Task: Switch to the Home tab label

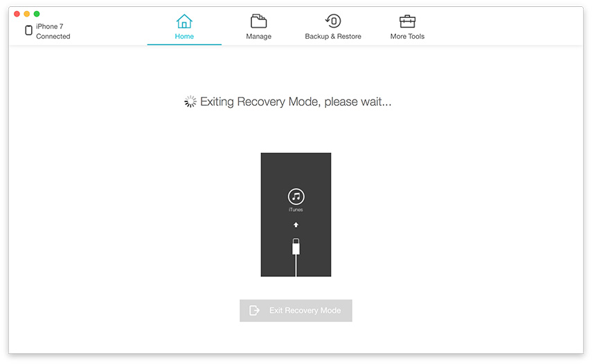Action: point(184,36)
